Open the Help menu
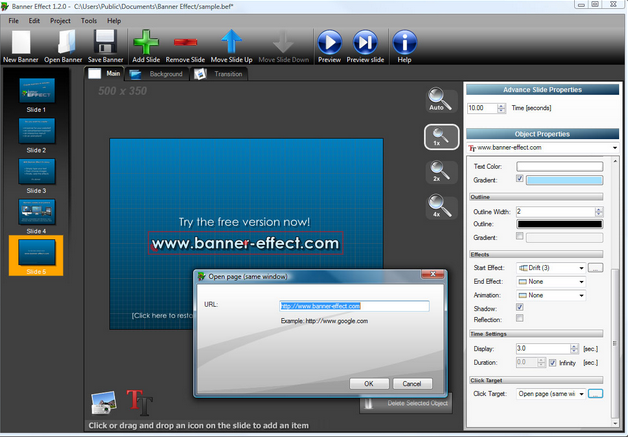628x437 pixels. pos(114,21)
